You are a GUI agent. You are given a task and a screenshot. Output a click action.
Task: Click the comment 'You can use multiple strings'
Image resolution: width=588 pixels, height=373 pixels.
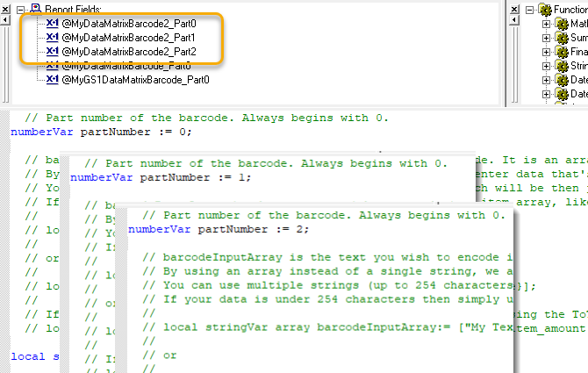327,285
